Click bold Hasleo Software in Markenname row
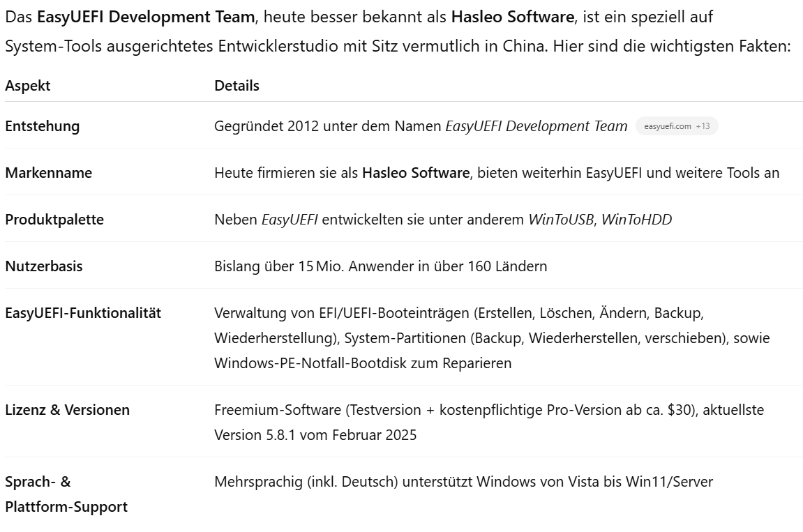Image resolution: width=803 pixels, height=532 pixels. pos(416,172)
